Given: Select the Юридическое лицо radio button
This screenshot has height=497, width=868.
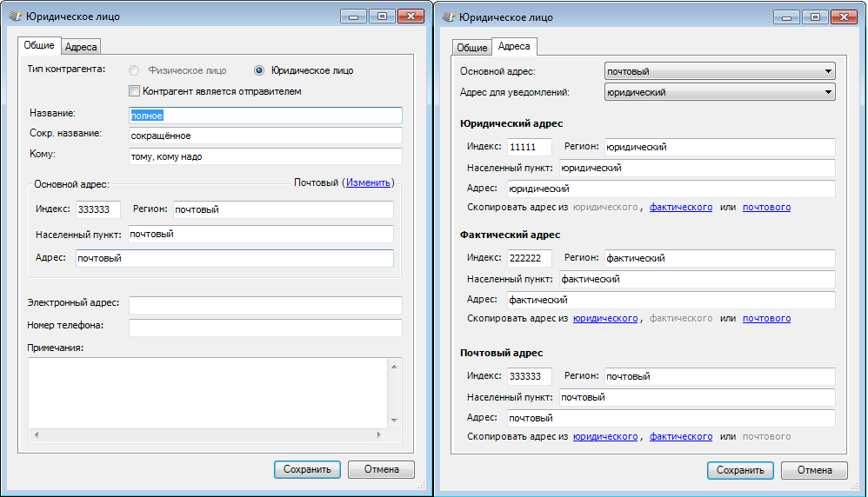Looking at the screenshot, I should [258, 70].
